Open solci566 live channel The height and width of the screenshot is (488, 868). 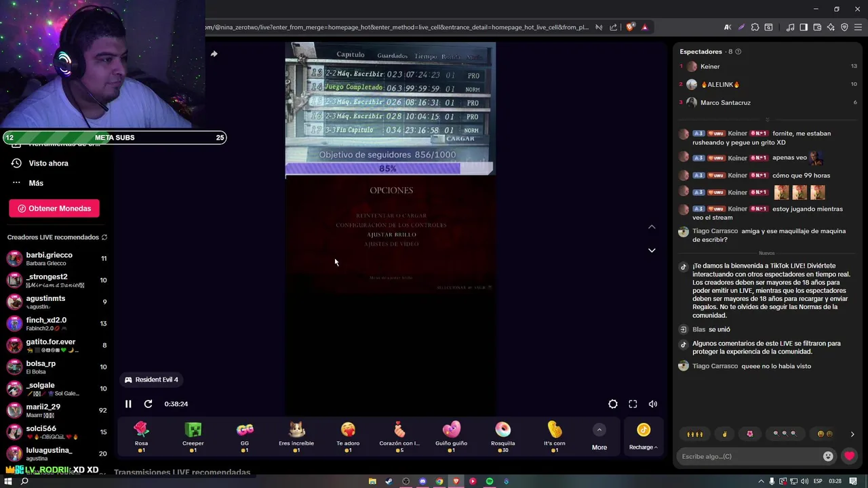click(57, 432)
